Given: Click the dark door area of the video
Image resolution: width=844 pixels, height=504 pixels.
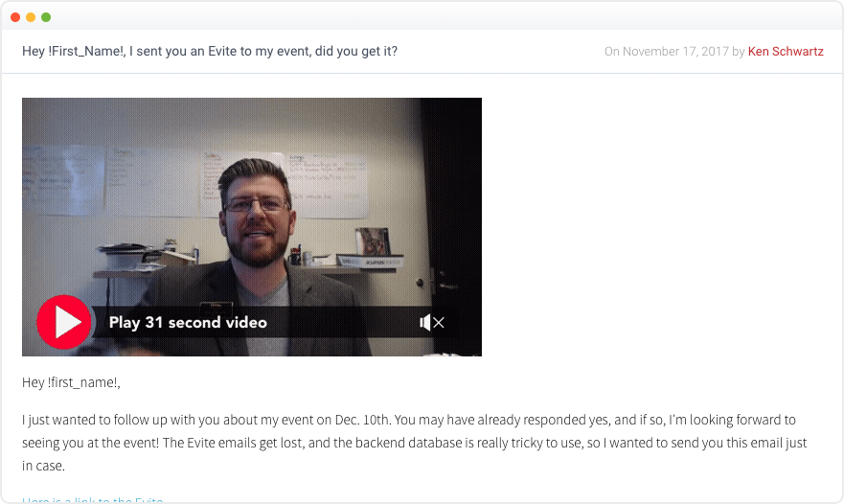Looking at the screenshot, I should coord(451,205).
